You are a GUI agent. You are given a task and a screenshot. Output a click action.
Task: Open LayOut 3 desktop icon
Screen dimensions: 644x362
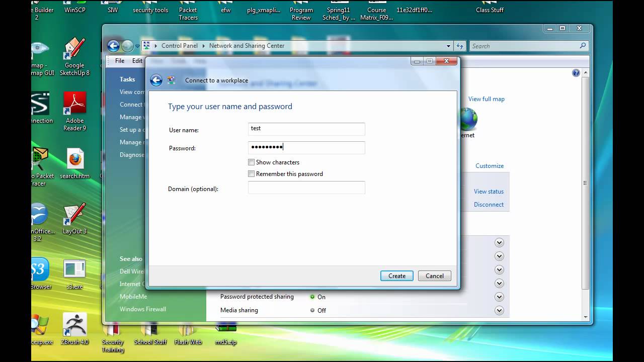(75, 219)
